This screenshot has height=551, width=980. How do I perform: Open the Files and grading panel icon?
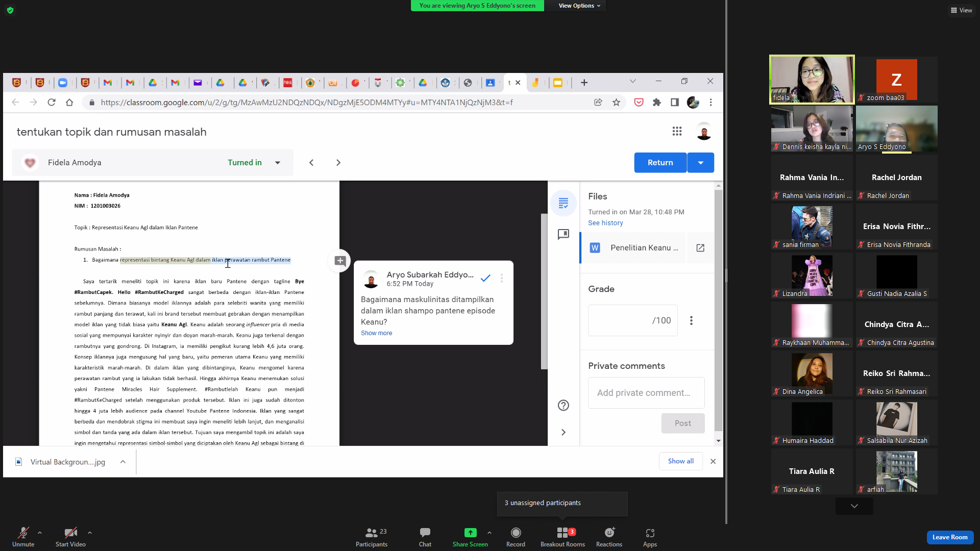563,203
